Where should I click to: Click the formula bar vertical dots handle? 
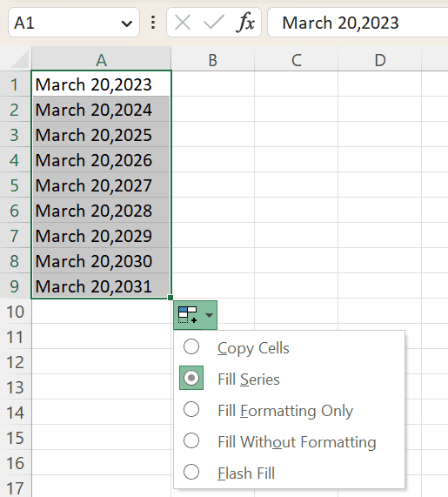point(153,23)
